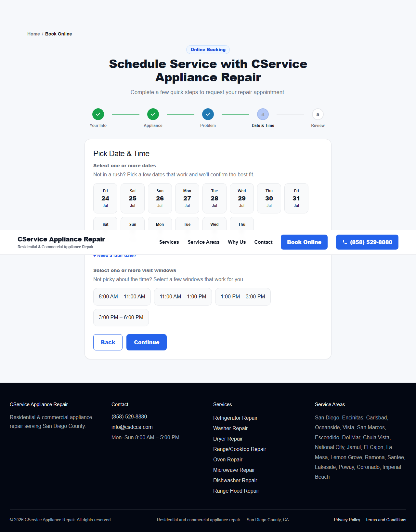Open the Range/Cooktop Repair footer link
This screenshot has width=416, height=532.
click(240, 449)
